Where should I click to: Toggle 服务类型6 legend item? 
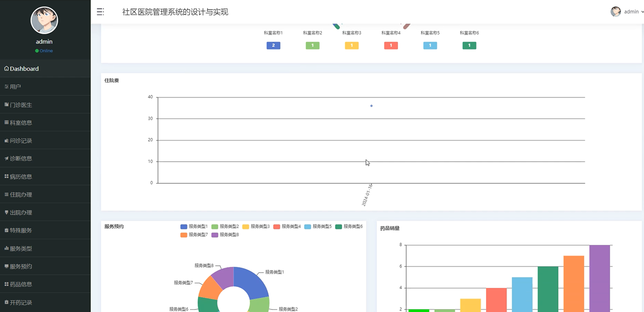point(349,226)
